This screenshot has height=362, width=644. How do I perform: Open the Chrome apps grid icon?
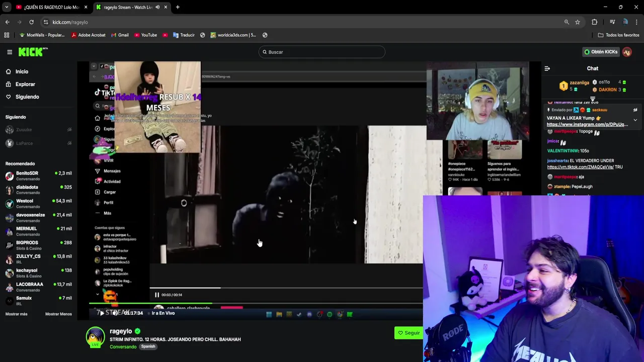[7, 35]
